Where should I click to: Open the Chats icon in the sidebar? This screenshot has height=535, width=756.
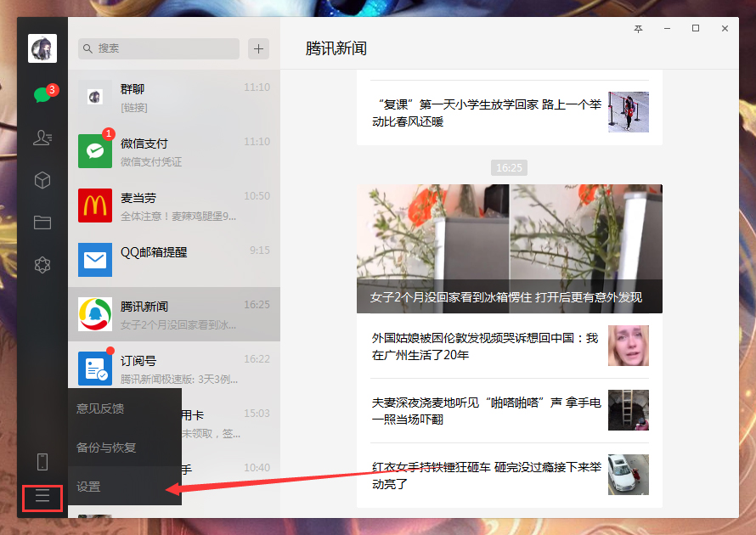(x=42, y=96)
